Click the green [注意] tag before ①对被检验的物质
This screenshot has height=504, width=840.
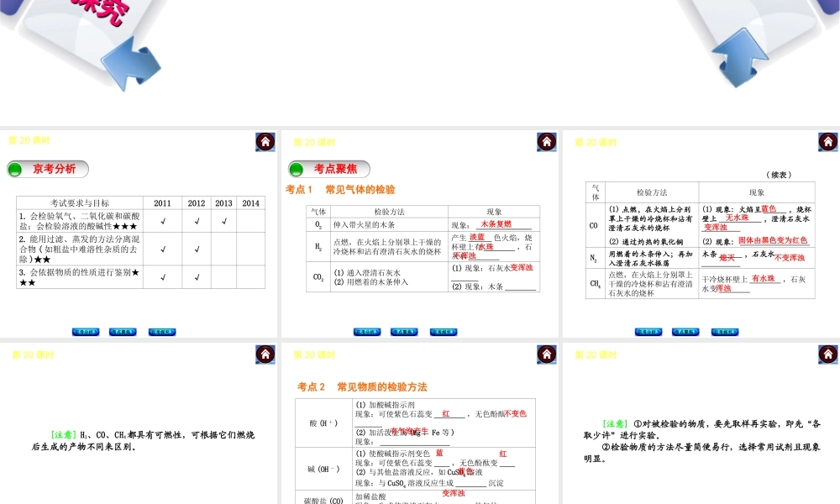(615, 423)
